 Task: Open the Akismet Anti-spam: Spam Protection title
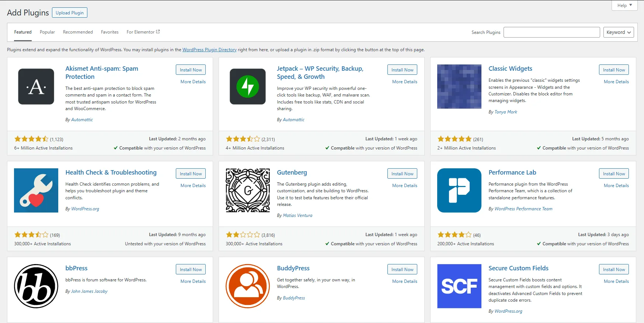pos(102,73)
